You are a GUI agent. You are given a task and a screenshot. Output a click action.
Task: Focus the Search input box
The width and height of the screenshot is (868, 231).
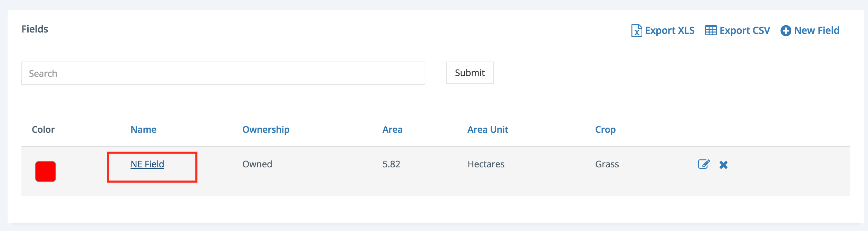(223, 73)
